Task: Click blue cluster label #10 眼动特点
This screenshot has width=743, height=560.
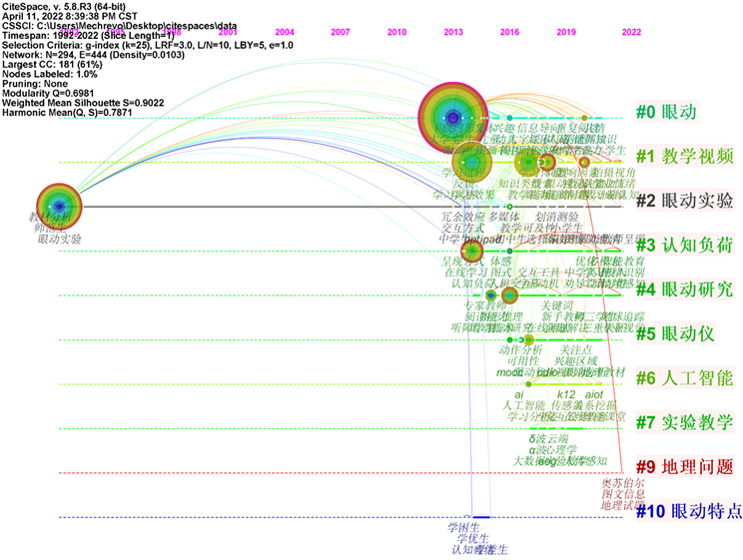Action: click(690, 511)
